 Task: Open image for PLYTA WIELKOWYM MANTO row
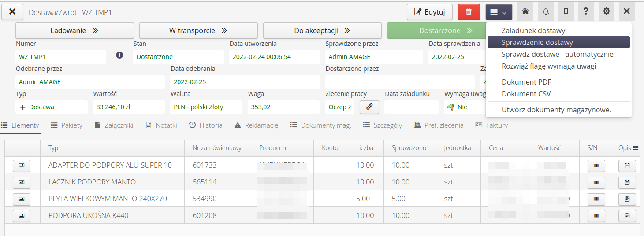(22, 199)
